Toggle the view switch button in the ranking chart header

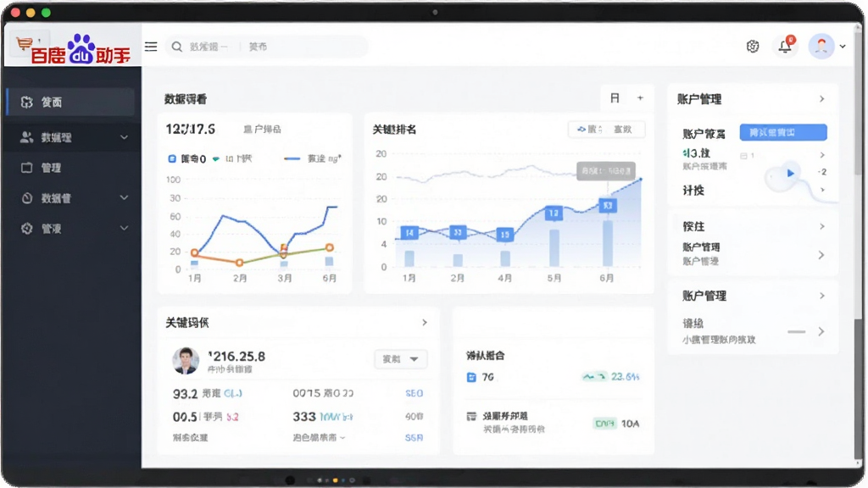point(606,130)
